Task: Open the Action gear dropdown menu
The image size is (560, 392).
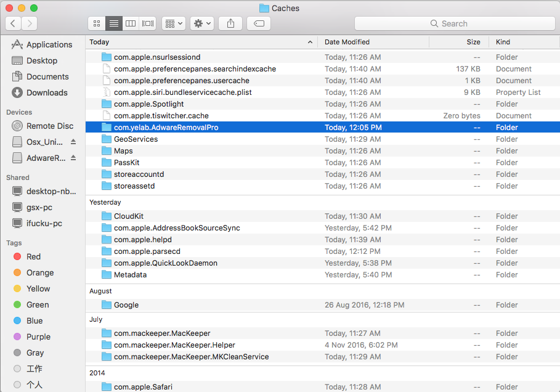Action: (x=202, y=23)
